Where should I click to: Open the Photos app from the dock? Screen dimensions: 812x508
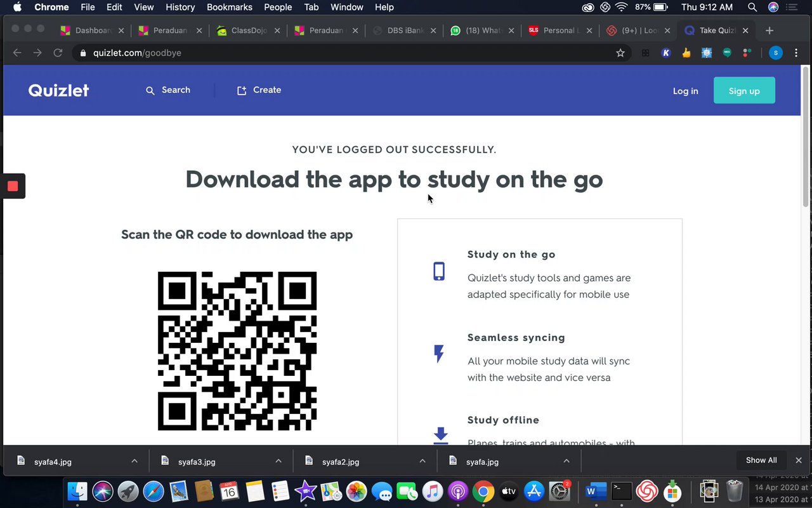click(357, 491)
